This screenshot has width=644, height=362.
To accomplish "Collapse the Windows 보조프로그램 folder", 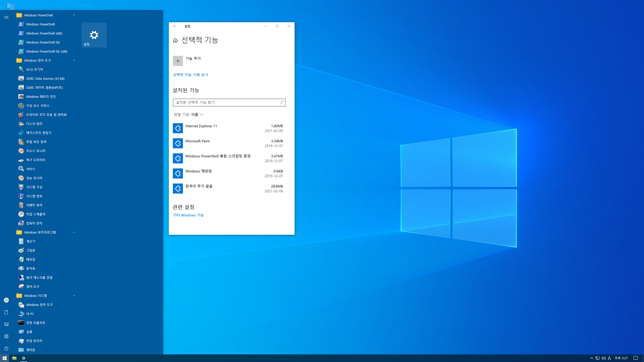I will click(x=74, y=232).
